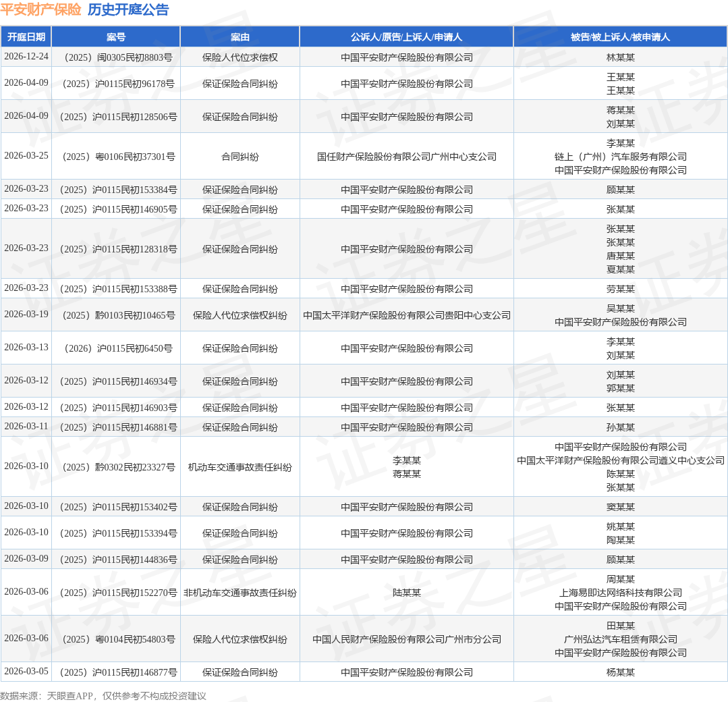728x702 pixels.
Task: Click defendant 广州弘达汽车租赁有限公司
Action: [x=620, y=640]
